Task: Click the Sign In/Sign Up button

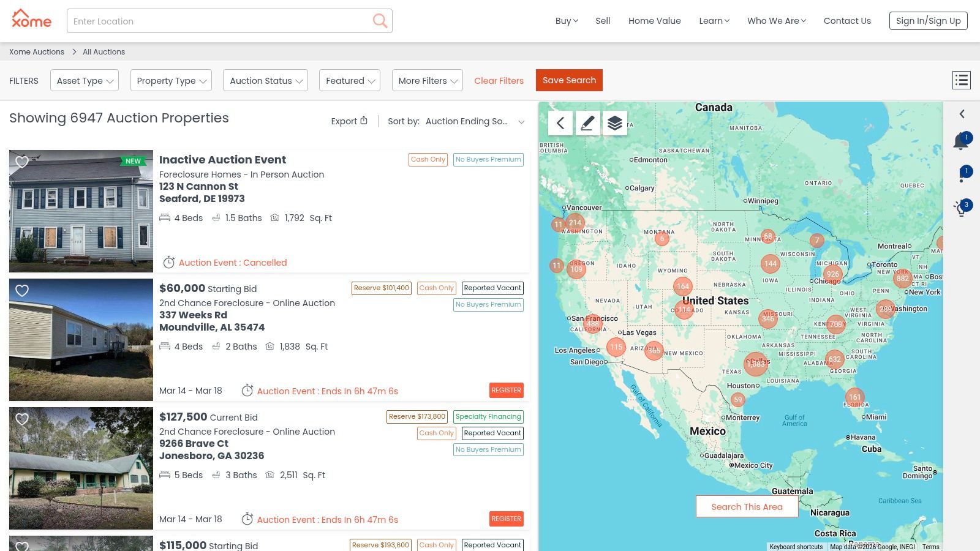Action: point(928,21)
